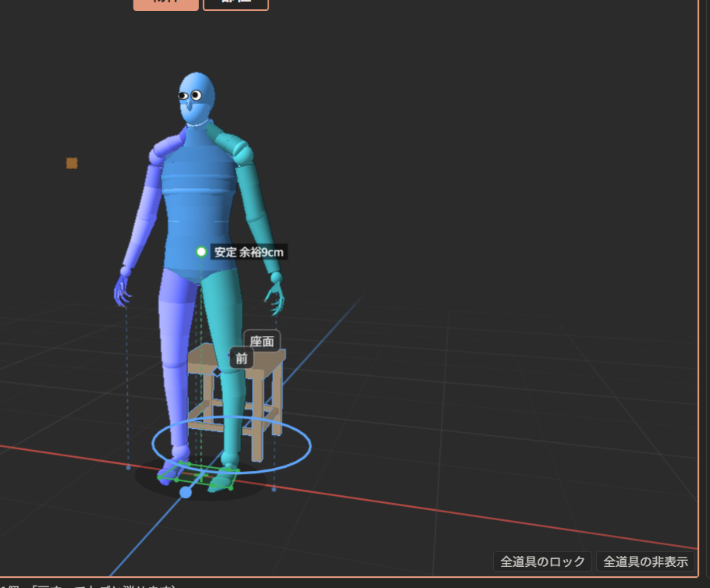Select the small orange square marker
The height and width of the screenshot is (588, 710).
coord(72,163)
